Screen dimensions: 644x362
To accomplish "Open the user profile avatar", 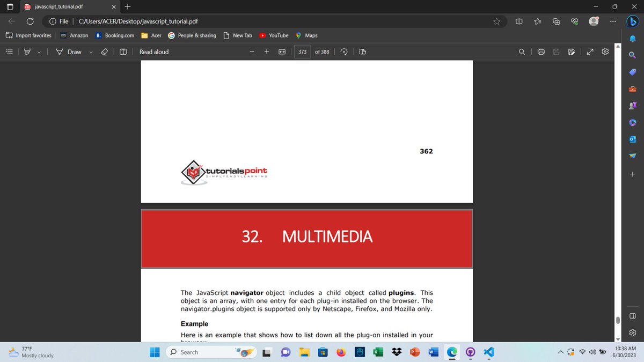I will coord(594,21).
